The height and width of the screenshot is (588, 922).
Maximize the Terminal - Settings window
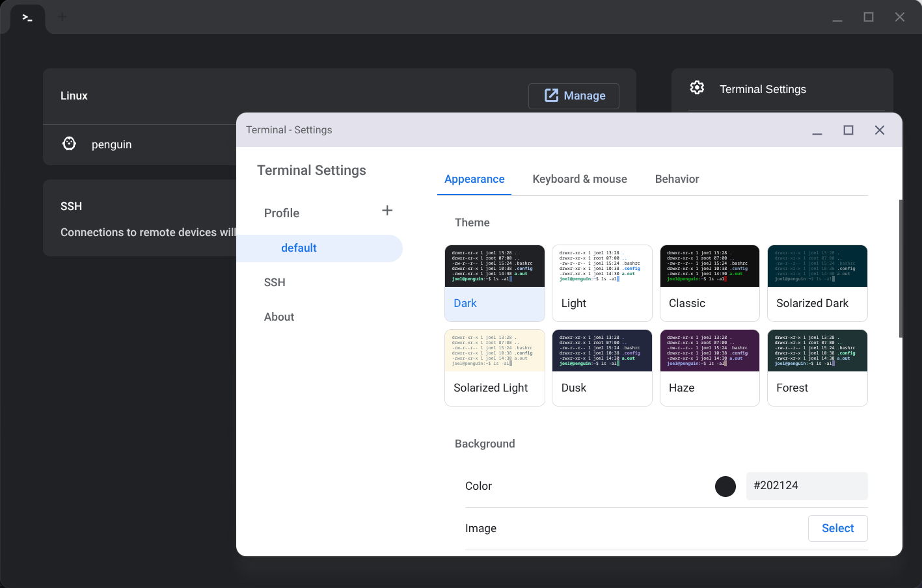848,130
